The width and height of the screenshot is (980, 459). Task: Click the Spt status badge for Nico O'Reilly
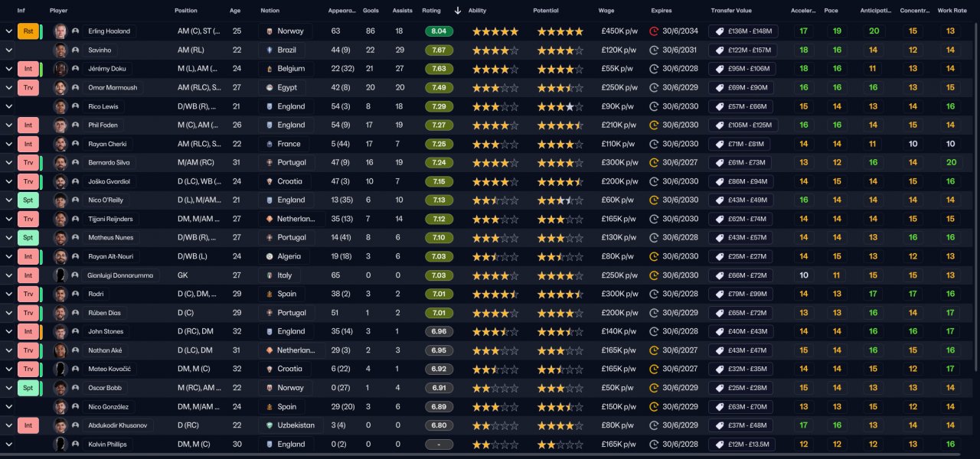tap(28, 200)
